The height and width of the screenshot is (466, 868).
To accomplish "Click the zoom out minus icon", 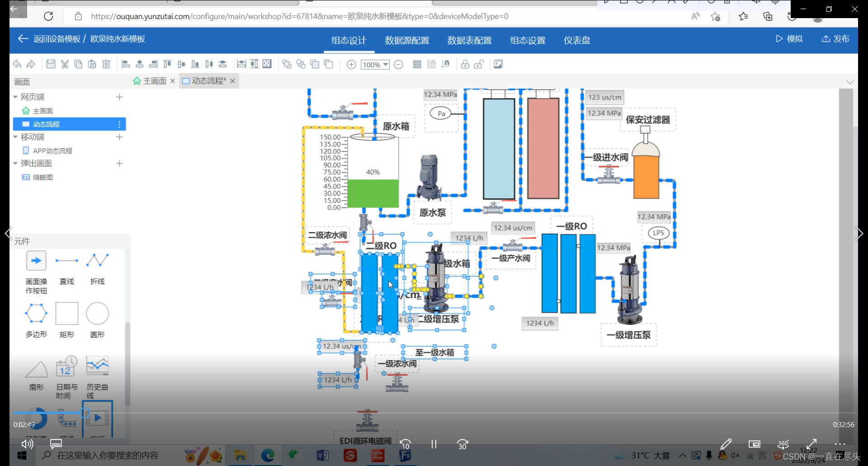I will pyautogui.click(x=398, y=65).
